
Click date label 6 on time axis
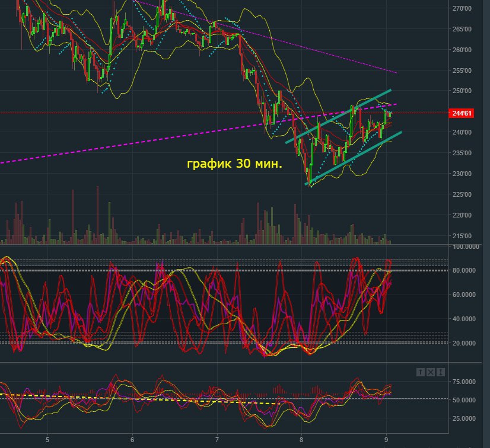coord(132,440)
